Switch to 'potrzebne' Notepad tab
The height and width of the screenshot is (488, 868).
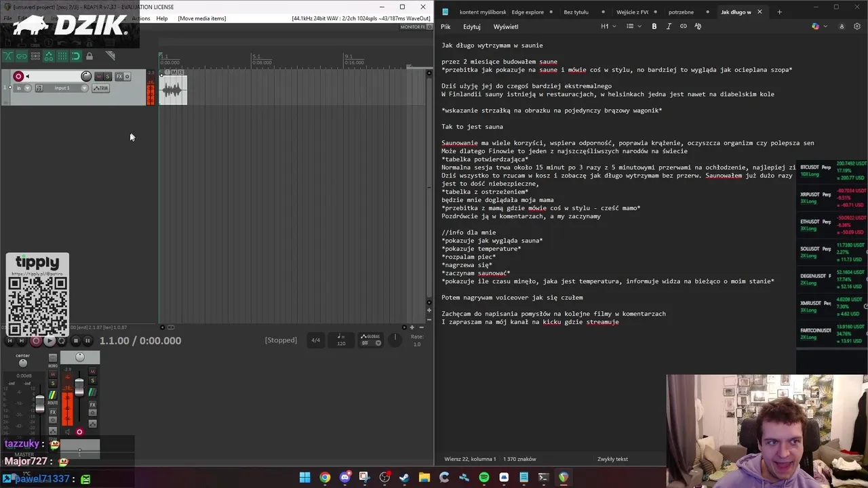(681, 12)
